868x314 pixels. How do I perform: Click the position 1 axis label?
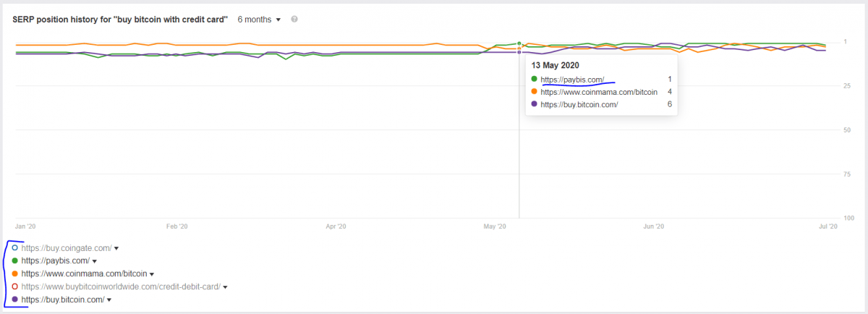[845, 42]
